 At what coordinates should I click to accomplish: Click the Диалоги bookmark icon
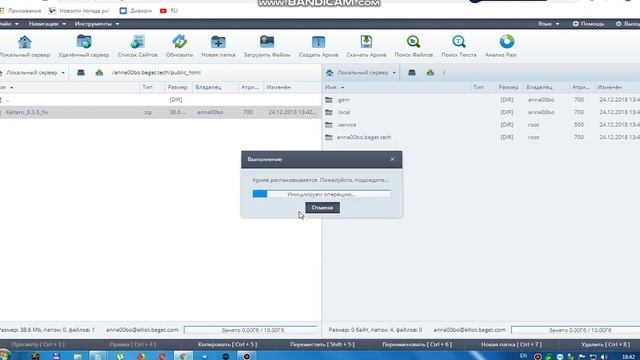pyautogui.click(x=123, y=11)
